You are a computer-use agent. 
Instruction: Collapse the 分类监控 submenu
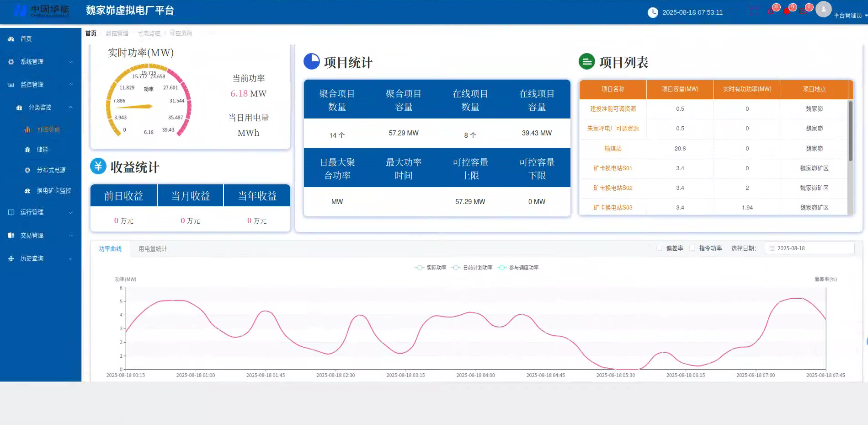click(41, 108)
